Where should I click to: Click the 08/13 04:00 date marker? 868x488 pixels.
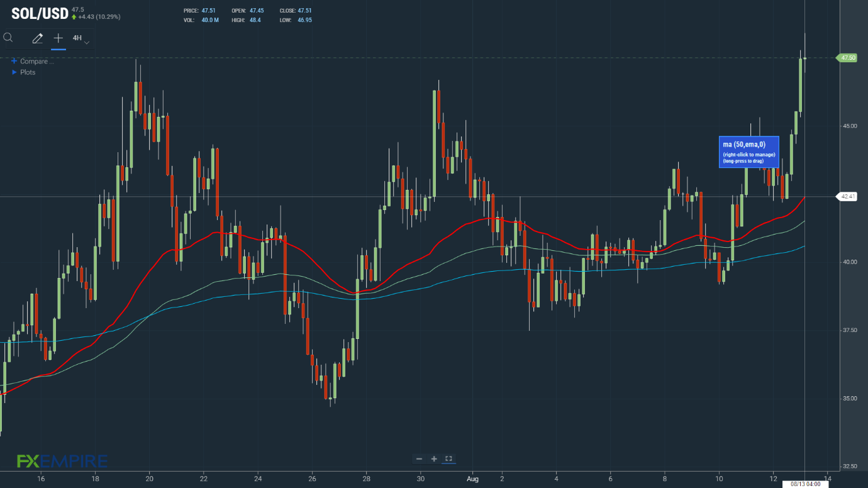click(x=805, y=484)
